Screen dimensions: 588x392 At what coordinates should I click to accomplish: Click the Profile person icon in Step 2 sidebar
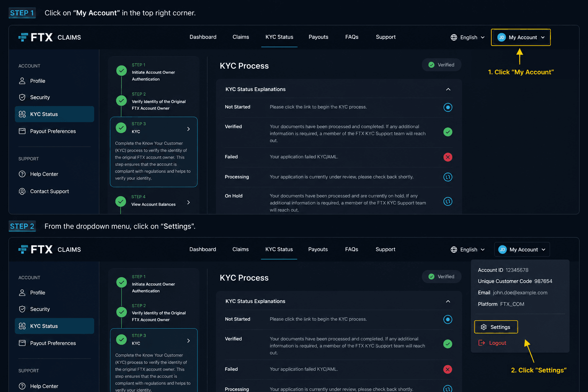22,292
